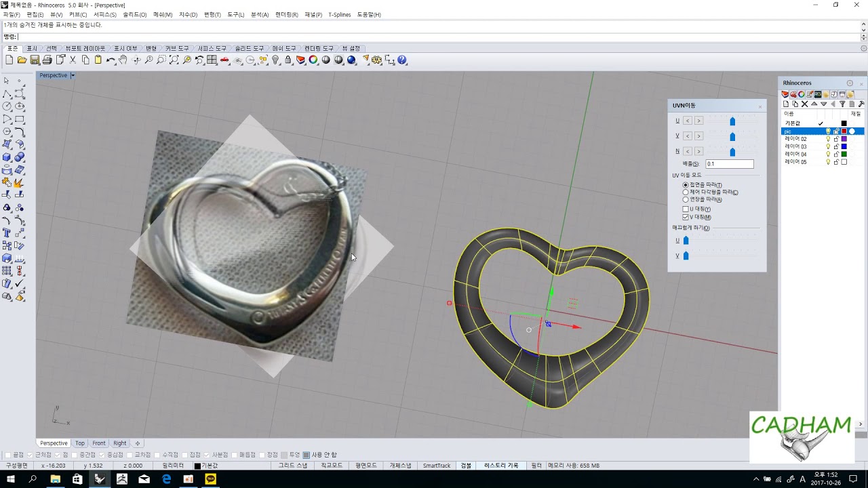Select the 제어 다각형을 따라 radio option
Viewport: 868px width, 488px height.
(x=686, y=192)
